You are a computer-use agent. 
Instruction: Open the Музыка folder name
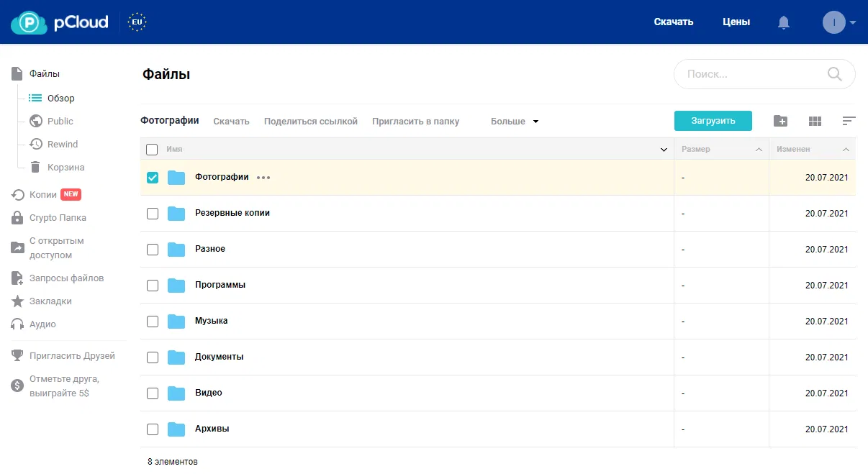212,321
